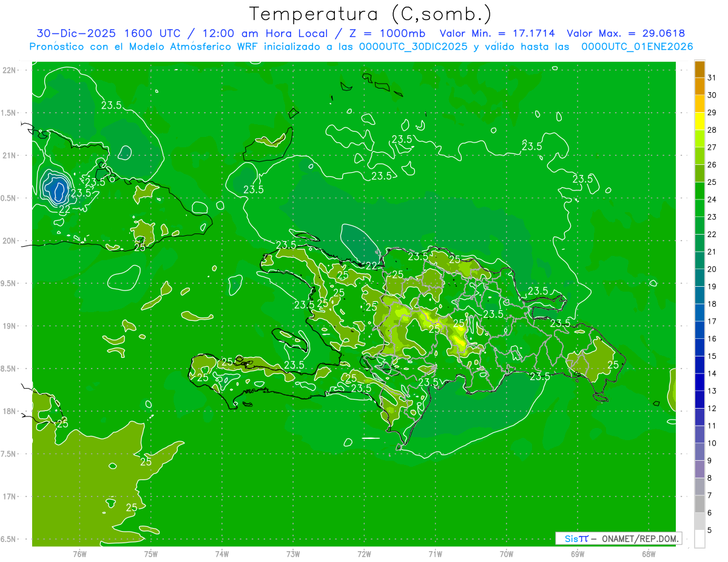728x562 pixels.
Task: Click the legend value 31
Action: pos(712,78)
